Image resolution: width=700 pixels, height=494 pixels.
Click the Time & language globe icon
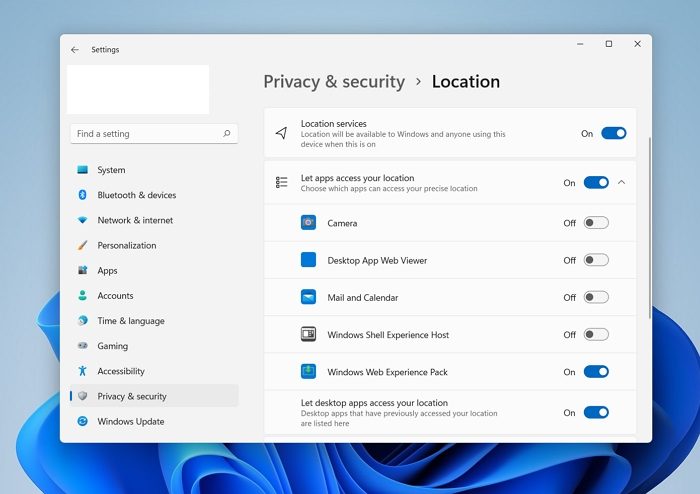(x=83, y=320)
